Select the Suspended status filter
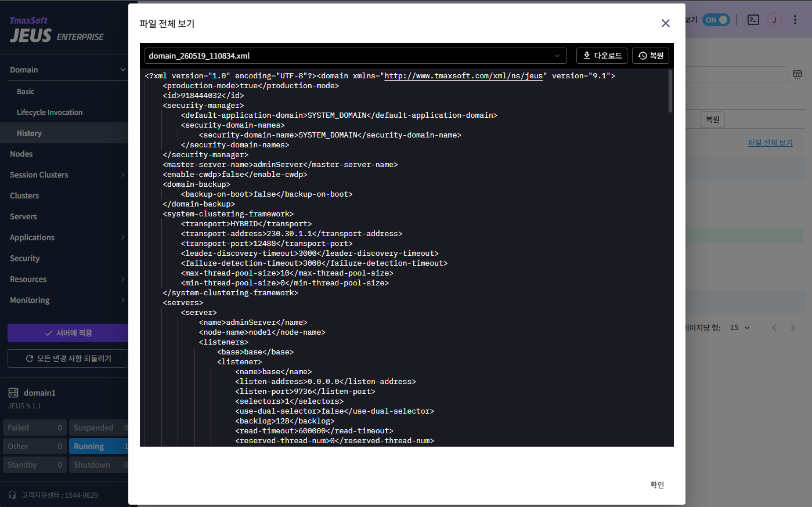Screen dimensions: 812x507 [99, 428]
